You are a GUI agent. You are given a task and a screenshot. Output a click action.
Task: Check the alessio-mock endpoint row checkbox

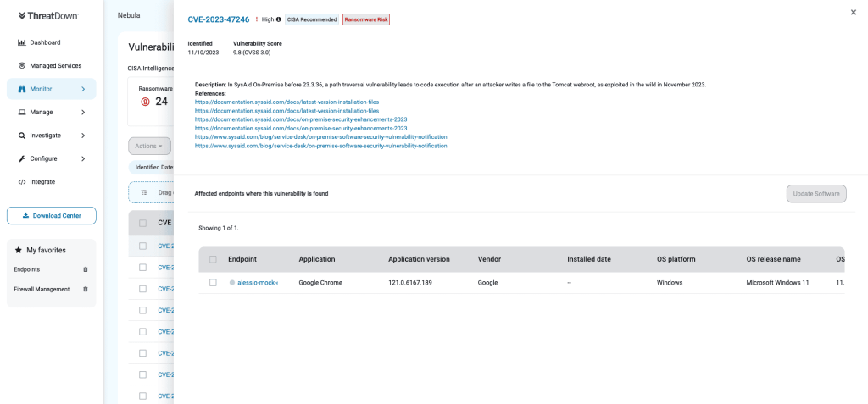click(x=213, y=283)
